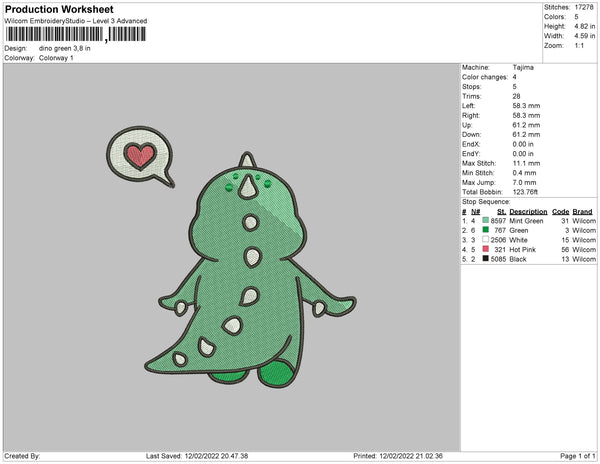Click the Height value 4.82 in
This screenshot has height=464, width=600.
pos(585,26)
